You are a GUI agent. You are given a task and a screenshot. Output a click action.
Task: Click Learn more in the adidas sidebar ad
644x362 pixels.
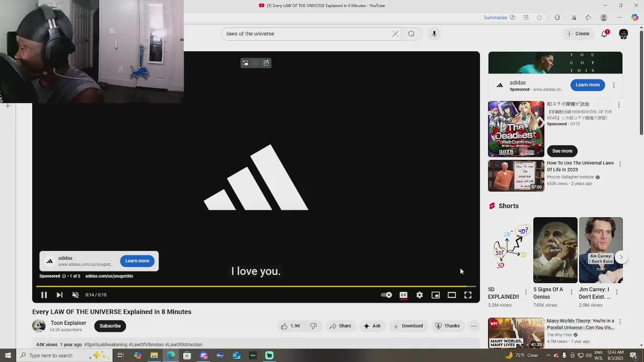588,85
